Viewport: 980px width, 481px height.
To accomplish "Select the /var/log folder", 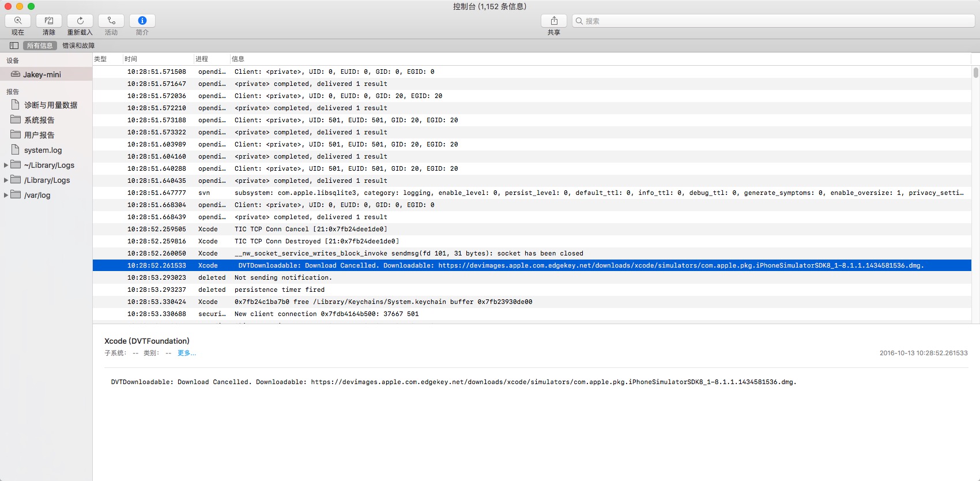I will (37, 195).
